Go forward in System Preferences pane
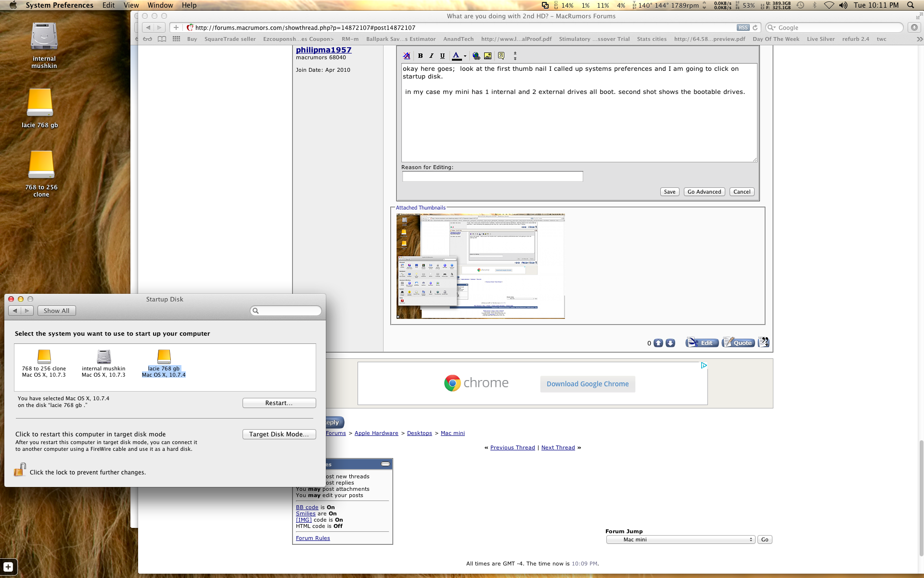The height and width of the screenshot is (578, 924). [x=27, y=311]
